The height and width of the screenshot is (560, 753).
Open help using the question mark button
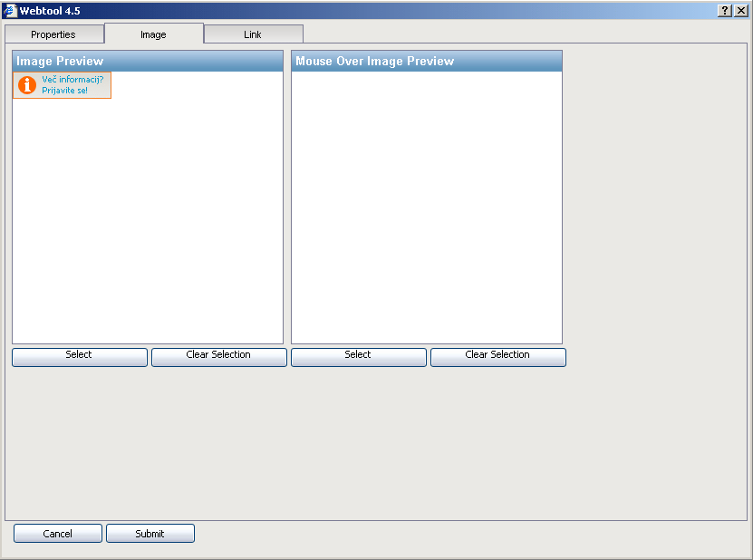[x=725, y=10]
